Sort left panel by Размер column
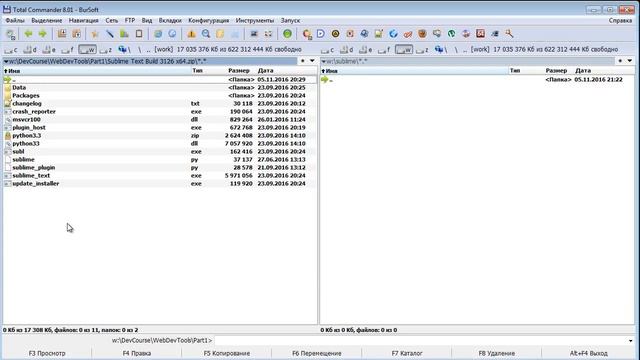Viewport: 640px width, 360px height. (239, 71)
